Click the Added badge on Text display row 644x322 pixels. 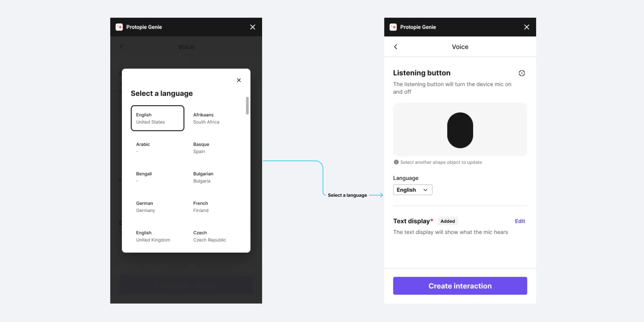coord(447,221)
